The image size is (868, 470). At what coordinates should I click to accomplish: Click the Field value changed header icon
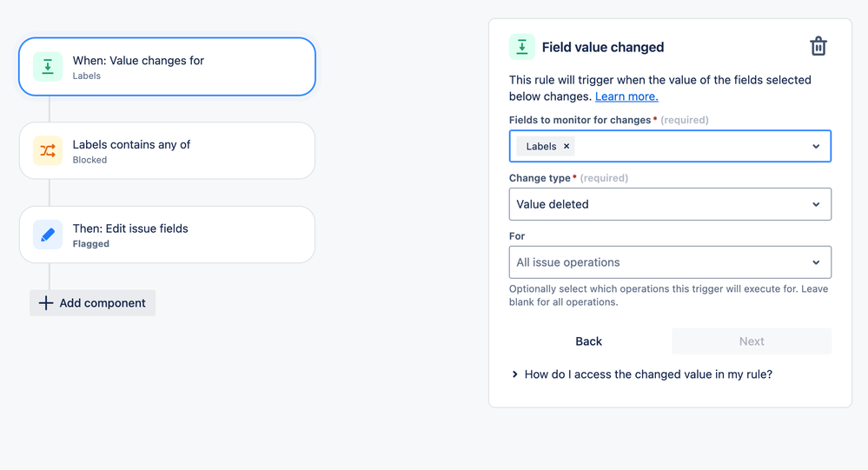(522, 47)
